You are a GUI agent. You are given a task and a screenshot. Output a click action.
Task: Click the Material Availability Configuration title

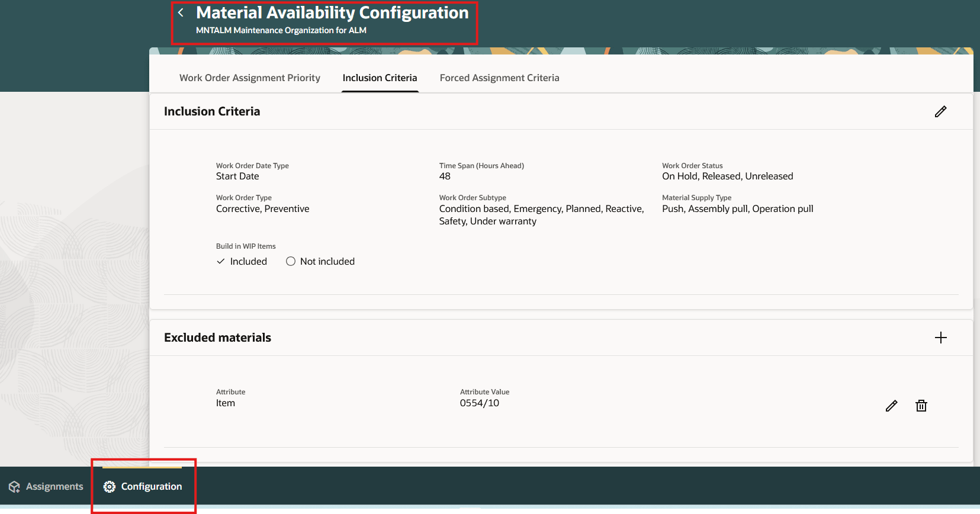coord(332,12)
